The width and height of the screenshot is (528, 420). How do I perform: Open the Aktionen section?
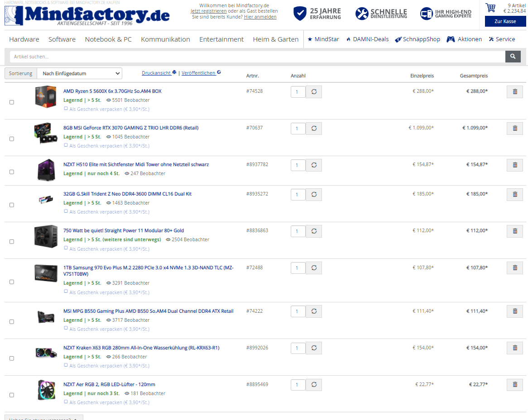pyautogui.click(x=464, y=39)
